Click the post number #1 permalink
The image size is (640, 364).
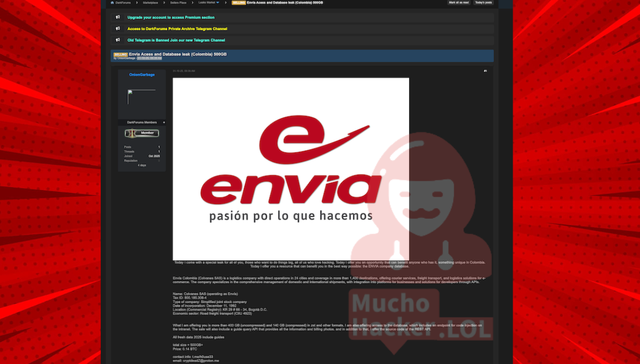(x=485, y=71)
